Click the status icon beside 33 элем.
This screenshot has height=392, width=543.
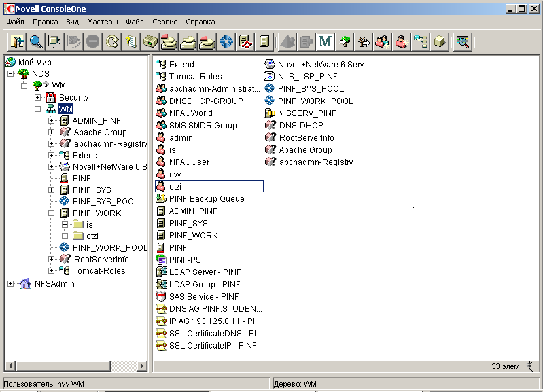click(531, 366)
